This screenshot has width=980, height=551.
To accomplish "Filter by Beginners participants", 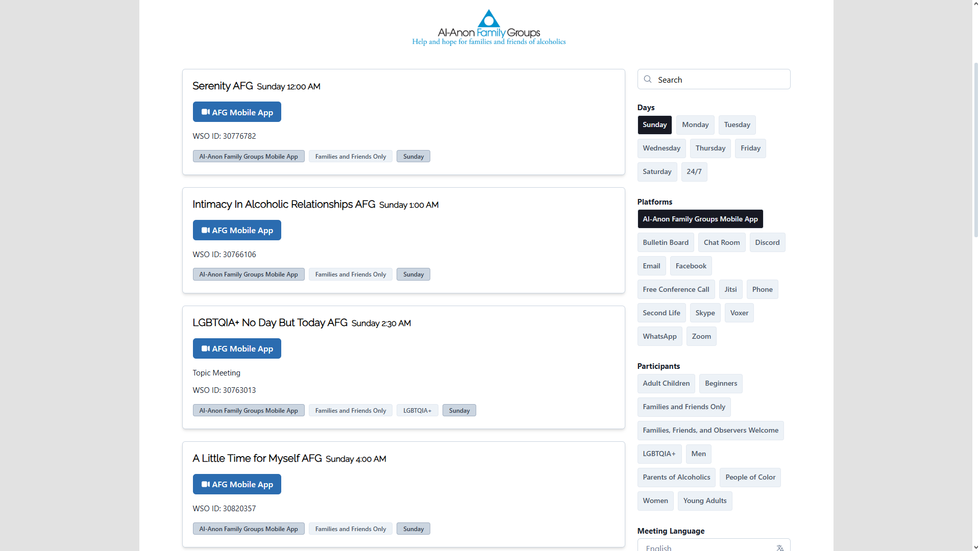I will [x=721, y=383].
